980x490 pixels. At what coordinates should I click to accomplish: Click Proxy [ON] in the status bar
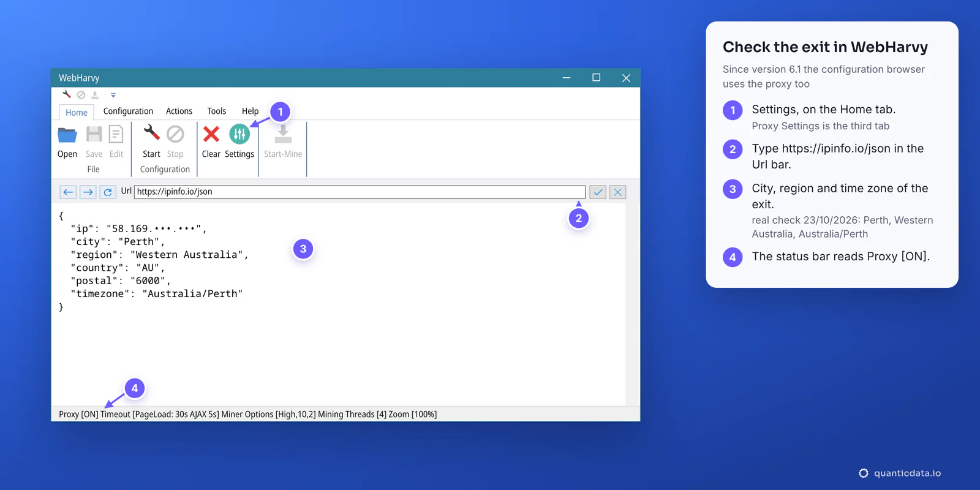pyautogui.click(x=78, y=415)
